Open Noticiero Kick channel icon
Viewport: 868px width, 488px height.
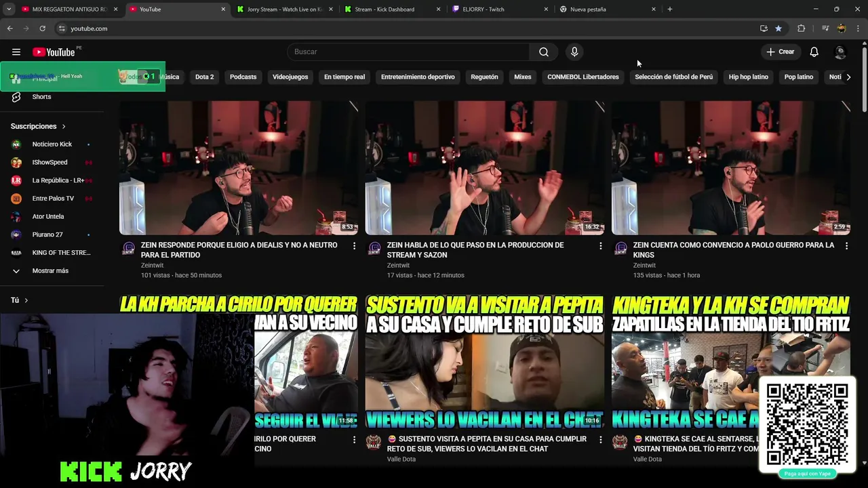tap(16, 144)
